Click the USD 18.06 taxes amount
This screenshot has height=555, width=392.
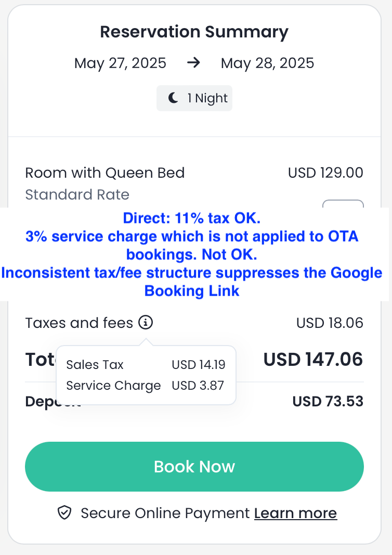(330, 323)
